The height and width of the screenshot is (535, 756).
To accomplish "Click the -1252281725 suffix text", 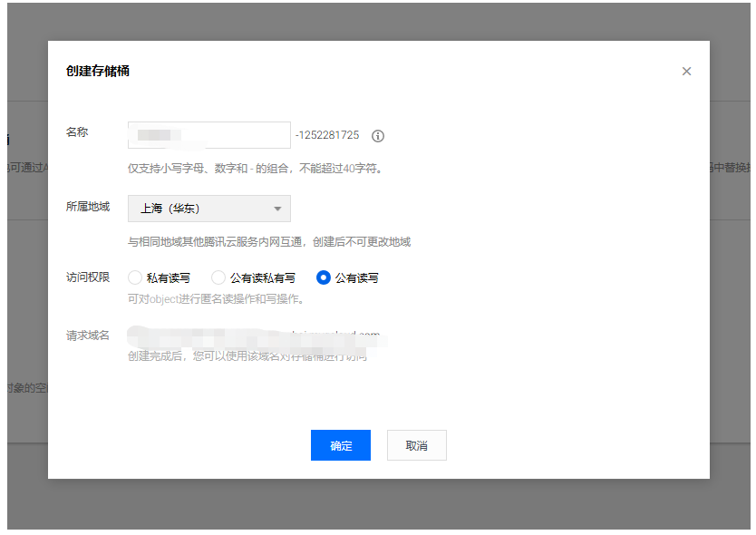I will click(x=327, y=135).
